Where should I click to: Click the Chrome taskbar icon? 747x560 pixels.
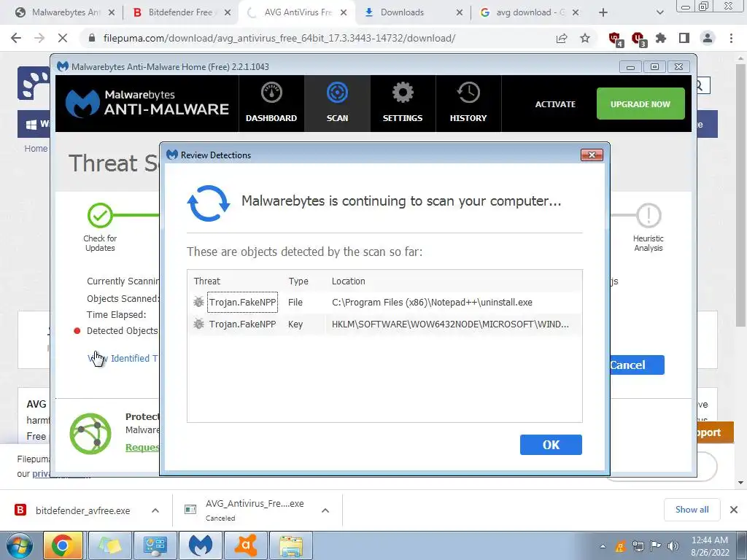click(x=63, y=545)
